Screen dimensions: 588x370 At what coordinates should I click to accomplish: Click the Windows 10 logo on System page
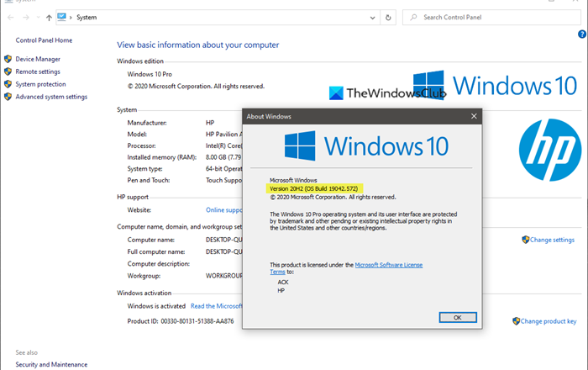[495, 85]
